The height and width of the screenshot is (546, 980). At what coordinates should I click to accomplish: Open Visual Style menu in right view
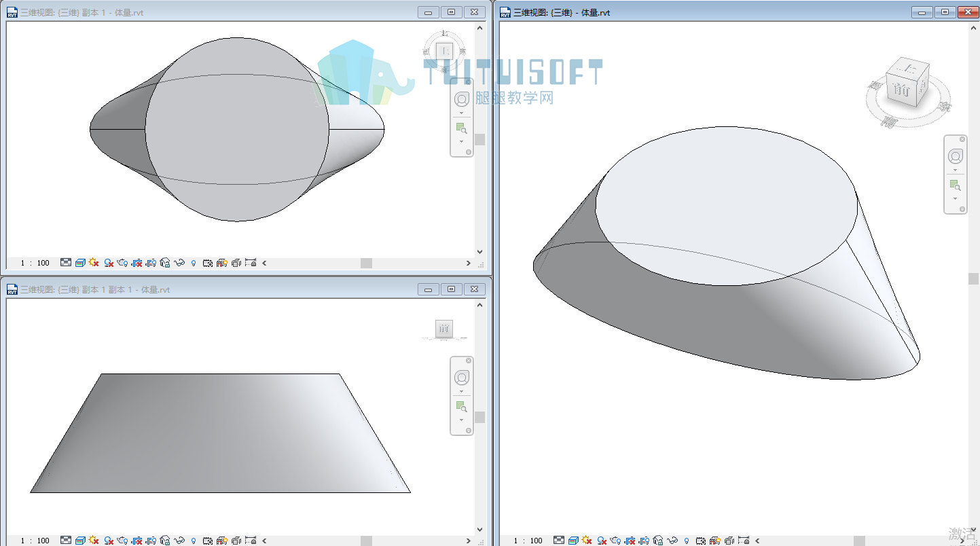[573, 541]
